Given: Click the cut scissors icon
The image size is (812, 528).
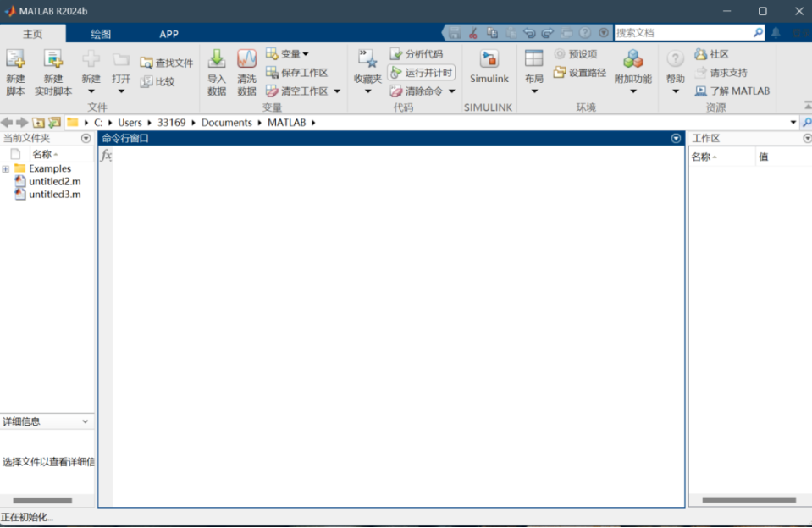Looking at the screenshot, I should tap(473, 33).
